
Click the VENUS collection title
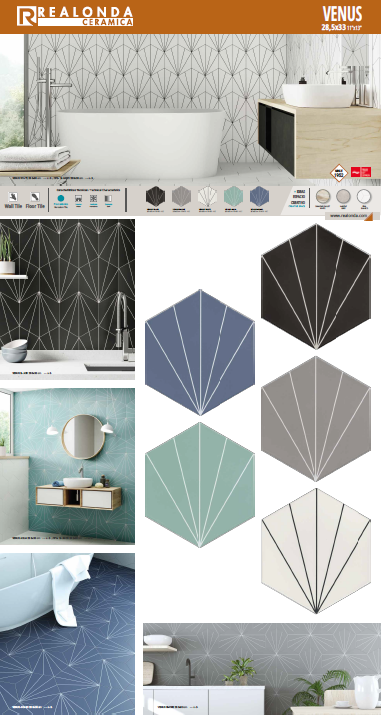[x=342, y=14]
